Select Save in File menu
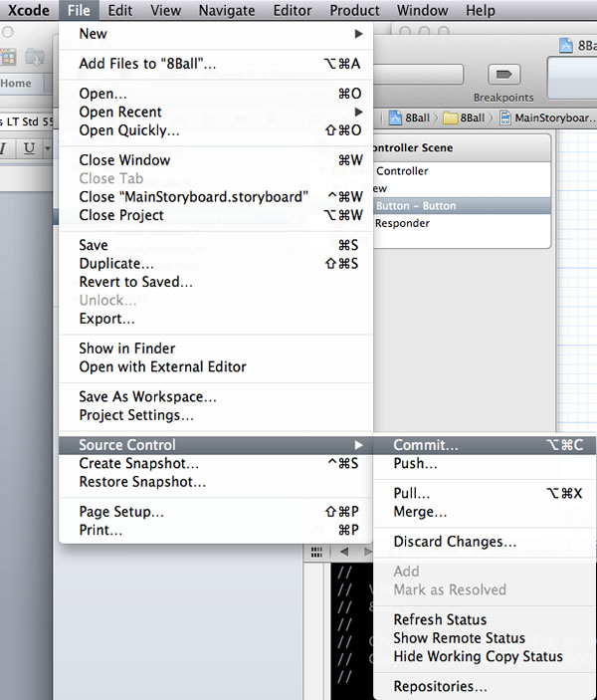The width and height of the screenshot is (597, 700). (x=216, y=245)
